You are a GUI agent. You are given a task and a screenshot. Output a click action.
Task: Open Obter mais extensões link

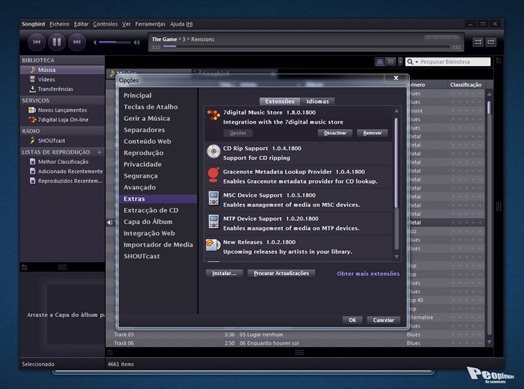368,274
